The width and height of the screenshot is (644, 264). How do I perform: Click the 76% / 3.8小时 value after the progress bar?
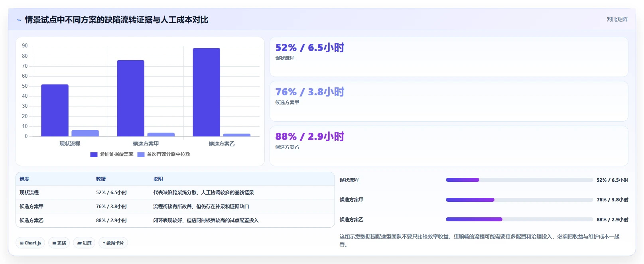(612, 200)
